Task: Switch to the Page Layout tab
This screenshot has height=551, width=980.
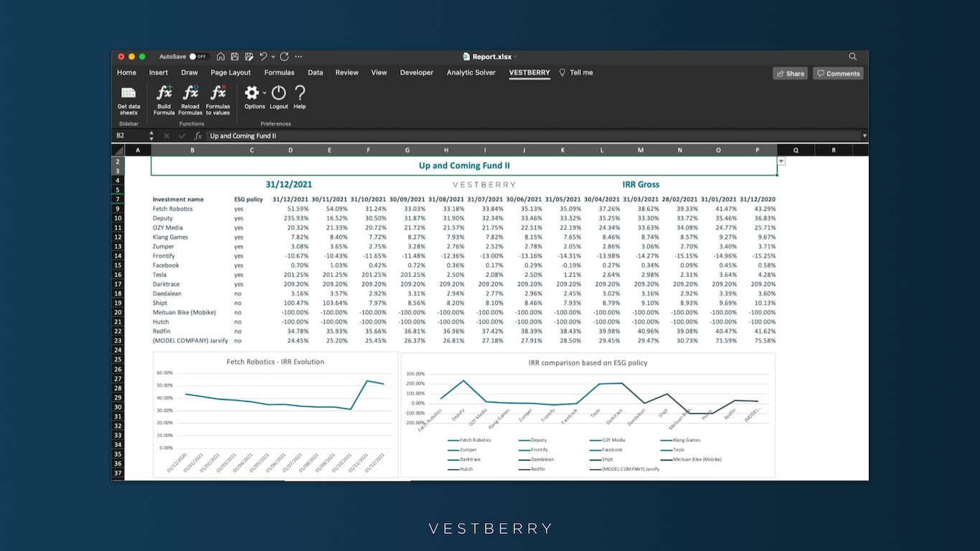Action: (x=231, y=72)
